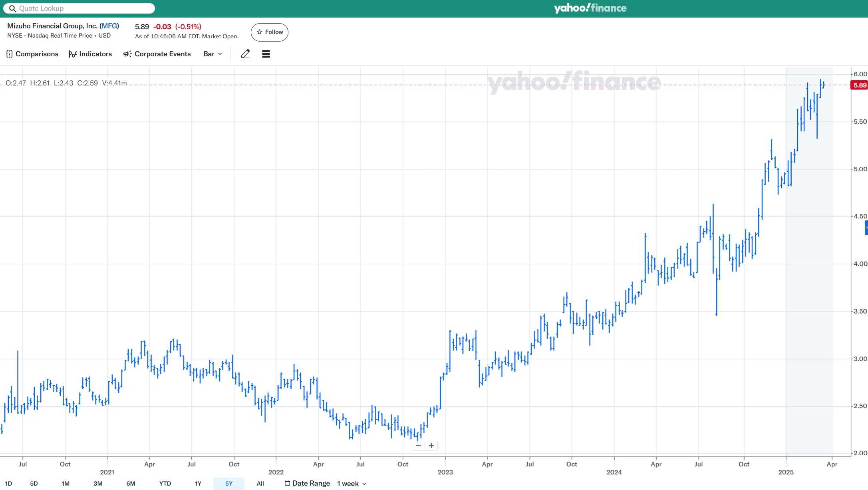Open Corporate Events options
Viewport: 868px width, 490px height.
pos(157,54)
